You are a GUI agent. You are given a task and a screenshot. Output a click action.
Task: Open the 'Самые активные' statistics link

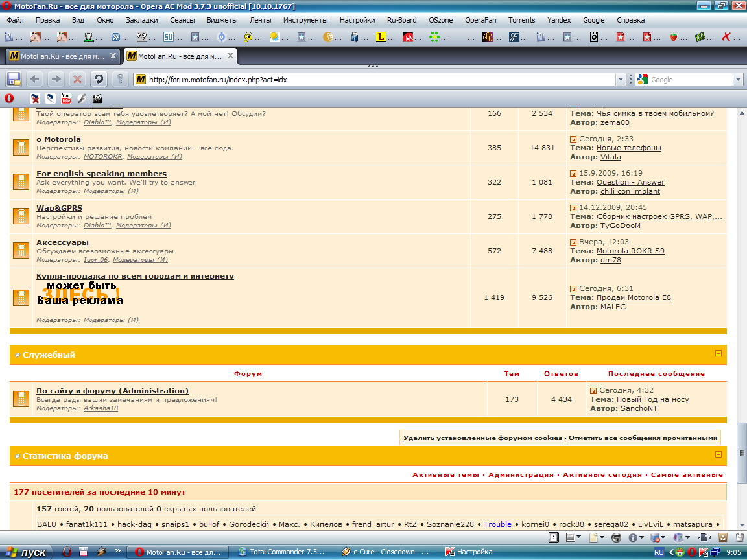coord(687,474)
